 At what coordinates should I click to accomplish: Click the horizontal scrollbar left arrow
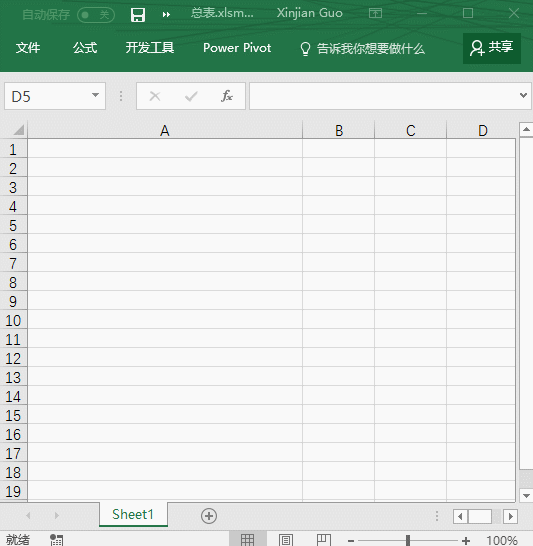pos(460,516)
